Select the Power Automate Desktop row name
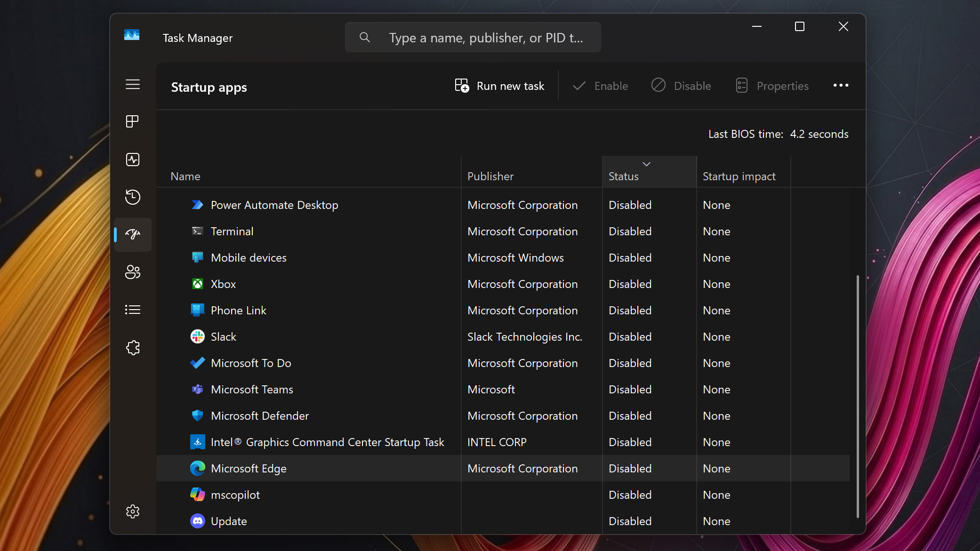This screenshot has width=980, height=551. (x=274, y=205)
